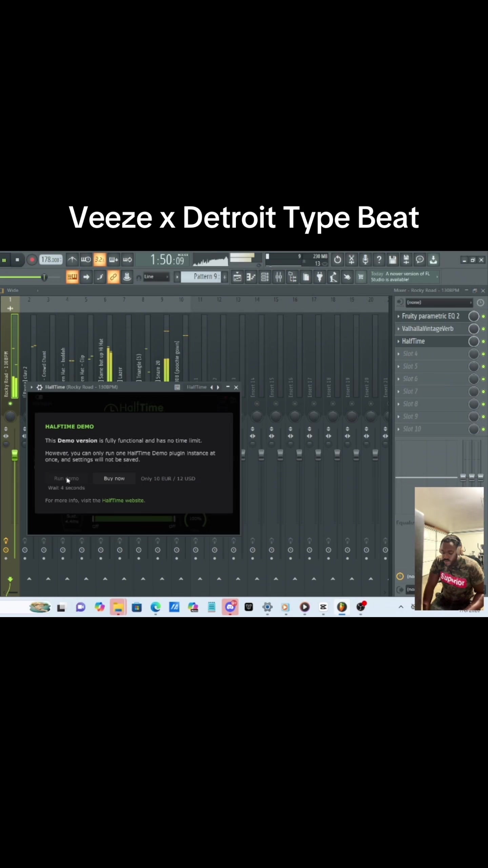Expand the ValhallaVintageVerb slot arrow
Screen dimensions: 488x868
point(399,329)
